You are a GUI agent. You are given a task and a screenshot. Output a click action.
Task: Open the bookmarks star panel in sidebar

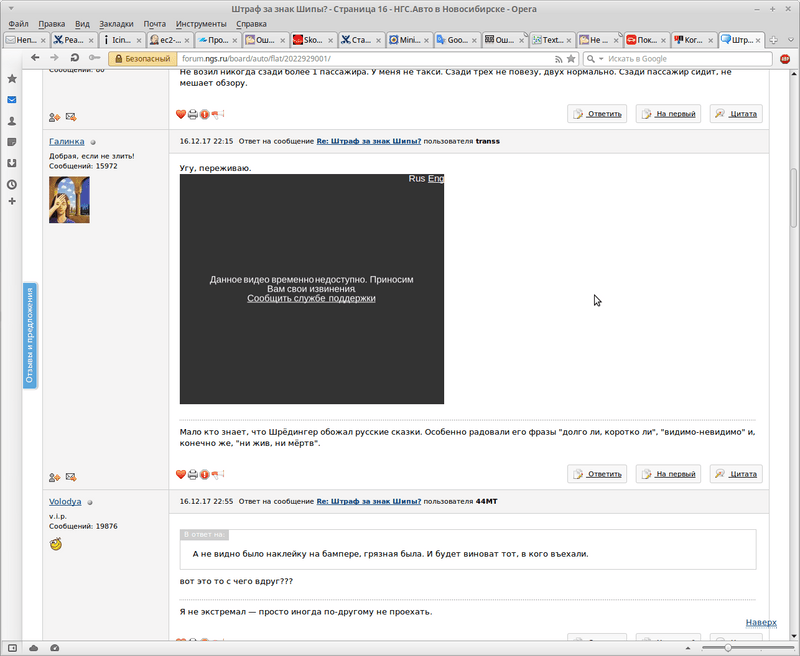point(12,78)
